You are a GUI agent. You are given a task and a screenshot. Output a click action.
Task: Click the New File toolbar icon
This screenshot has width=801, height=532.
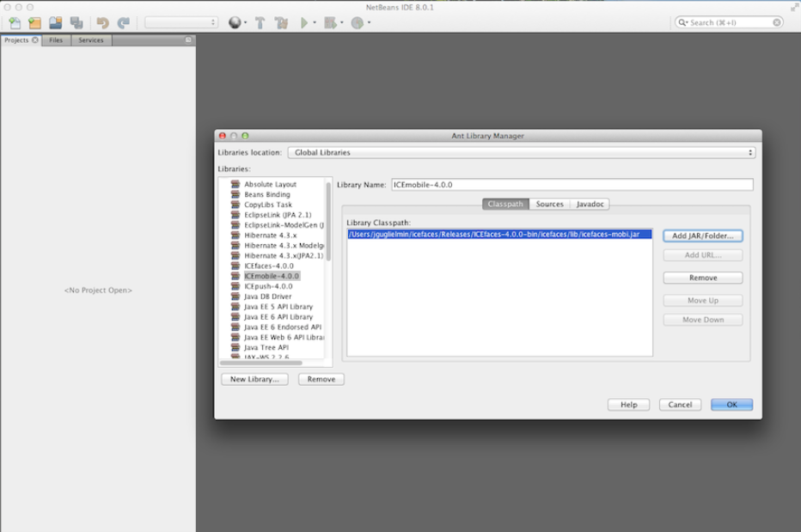15,23
